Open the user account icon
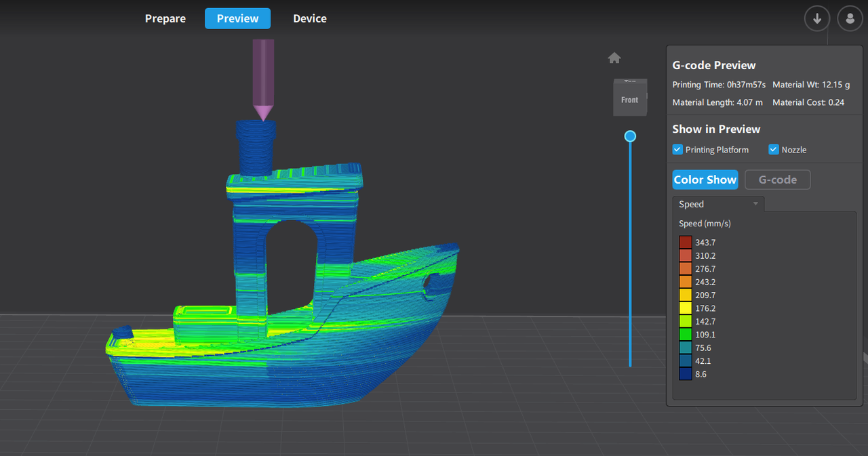 850,19
